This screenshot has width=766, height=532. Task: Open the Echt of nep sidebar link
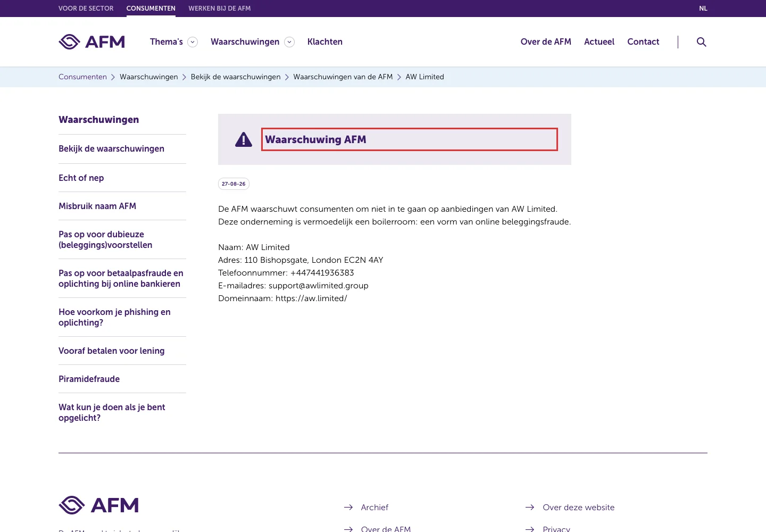coord(81,178)
